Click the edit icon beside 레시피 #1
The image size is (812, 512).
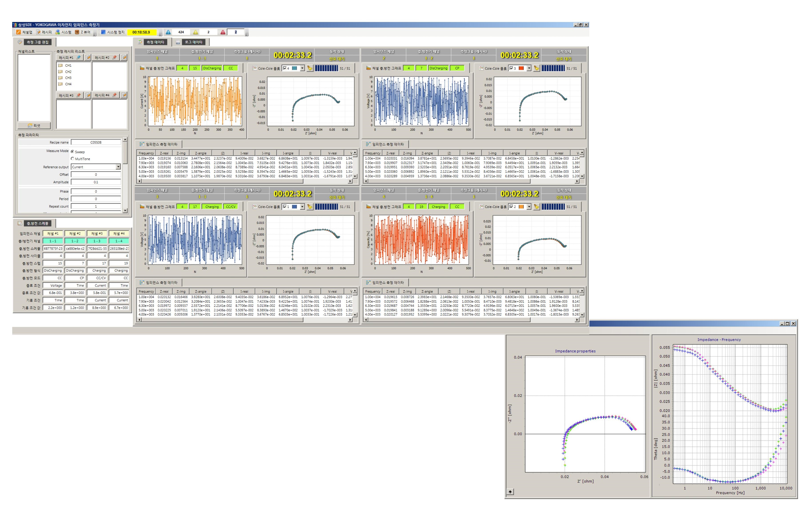88,57
